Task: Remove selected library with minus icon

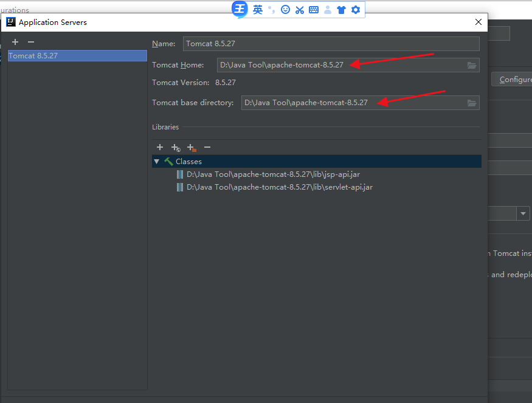Action: (207, 147)
